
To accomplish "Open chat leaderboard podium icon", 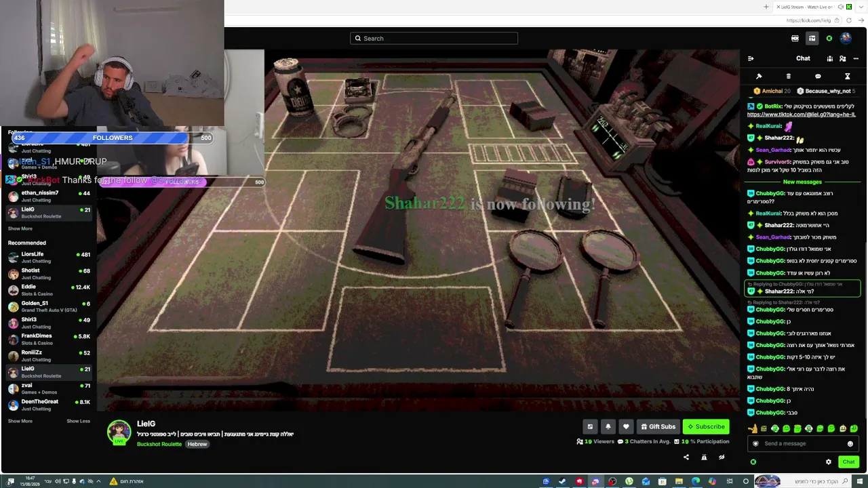I will [x=829, y=58].
